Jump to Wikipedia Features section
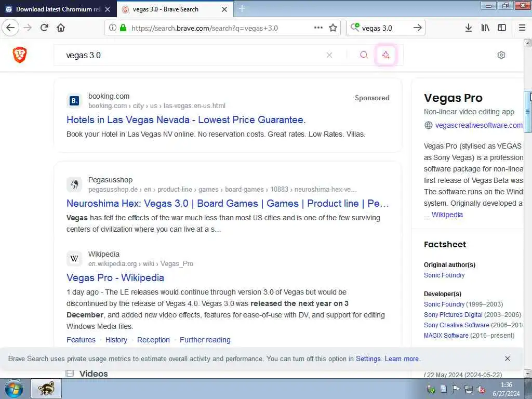Viewport: 532px width, 399px height. coord(81,340)
